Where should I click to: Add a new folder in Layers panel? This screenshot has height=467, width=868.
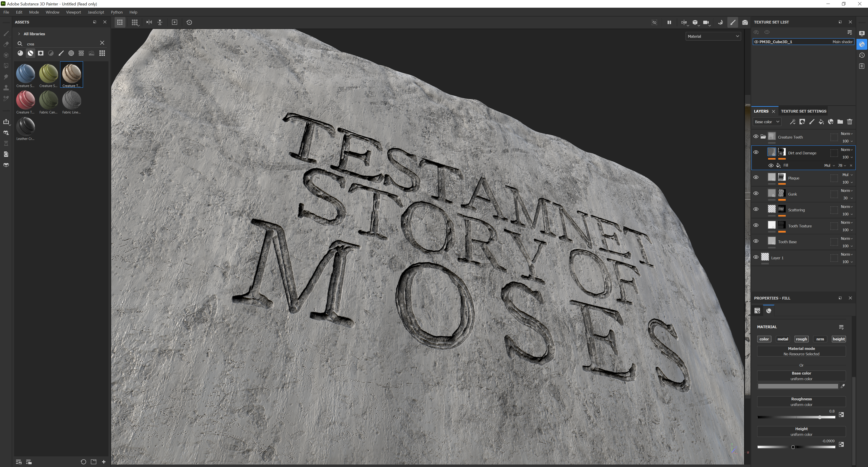pyautogui.click(x=840, y=122)
